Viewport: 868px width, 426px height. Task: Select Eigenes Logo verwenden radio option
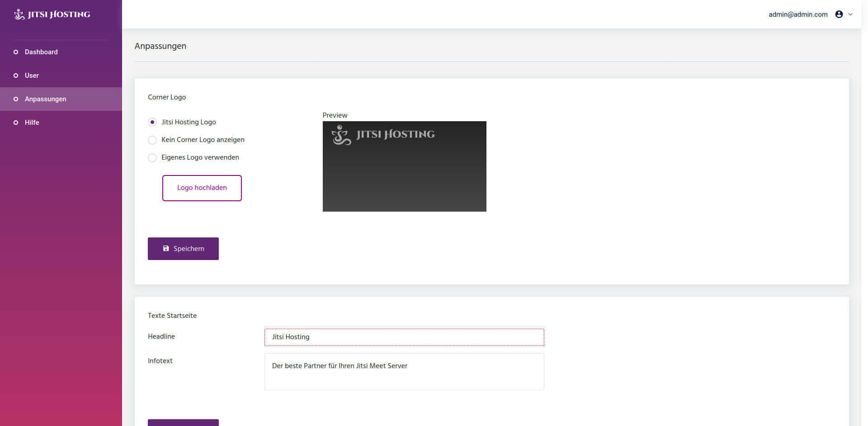(x=152, y=157)
